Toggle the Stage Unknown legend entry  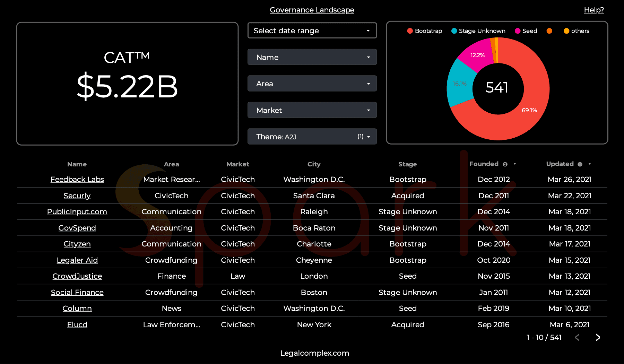pos(478,31)
